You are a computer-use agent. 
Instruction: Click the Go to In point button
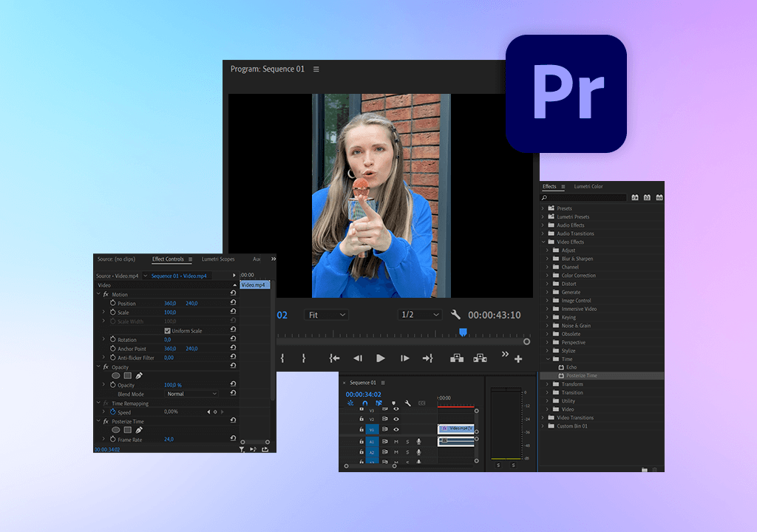(334, 358)
